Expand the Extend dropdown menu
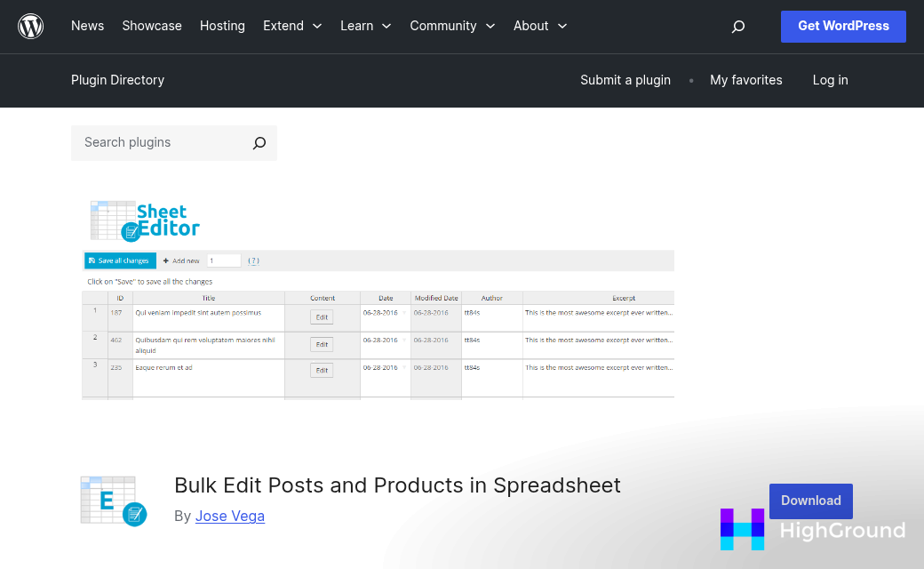The image size is (924, 569). pyautogui.click(x=292, y=26)
